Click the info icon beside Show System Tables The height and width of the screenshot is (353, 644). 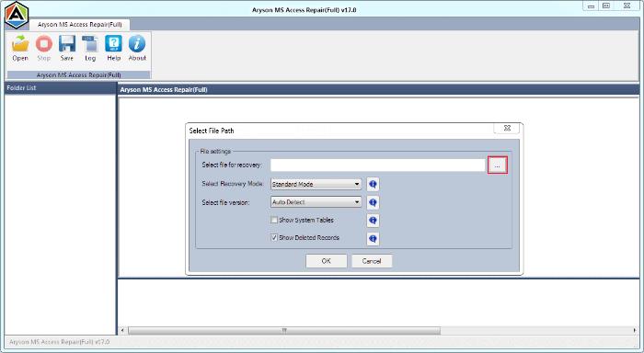click(373, 221)
